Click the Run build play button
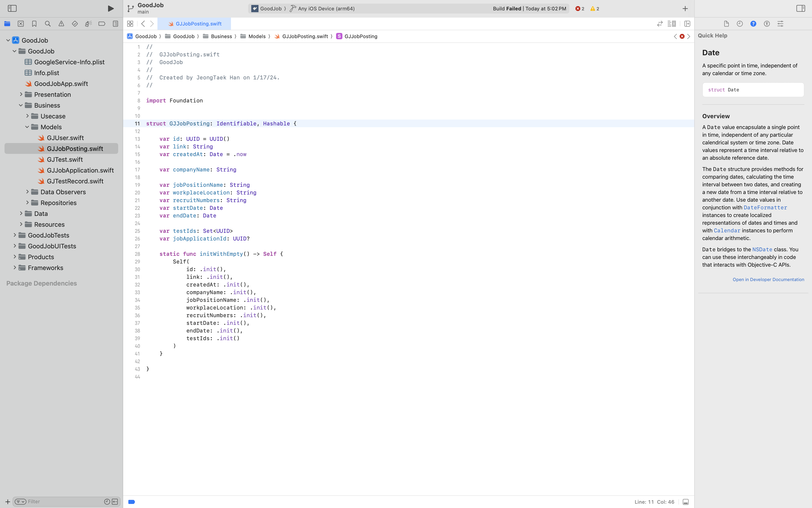Screen dimensions: 812x508 point(111,8)
